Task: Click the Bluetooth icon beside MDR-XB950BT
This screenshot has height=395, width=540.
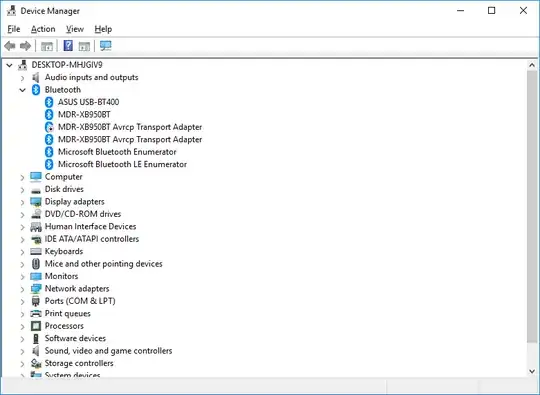Action: click(x=49, y=115)
